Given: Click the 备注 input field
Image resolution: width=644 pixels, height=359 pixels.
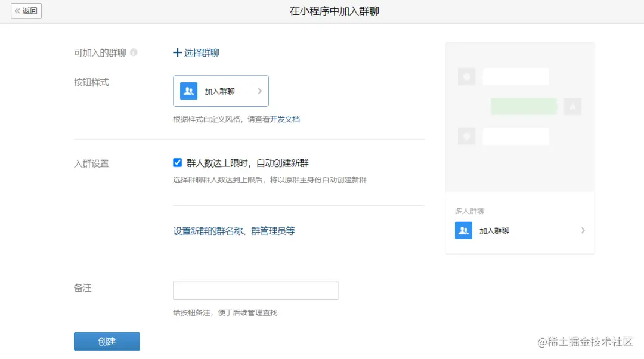Looking at the screenshot, I should pos(255,290).
